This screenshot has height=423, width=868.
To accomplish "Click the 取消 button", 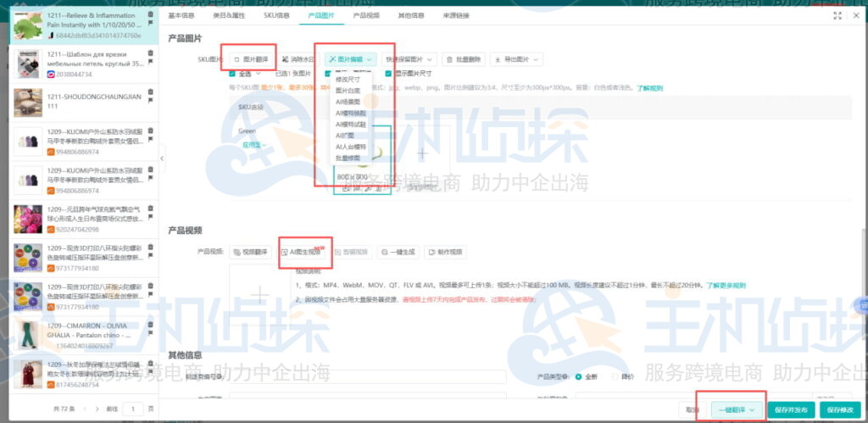I will point(693,409).
